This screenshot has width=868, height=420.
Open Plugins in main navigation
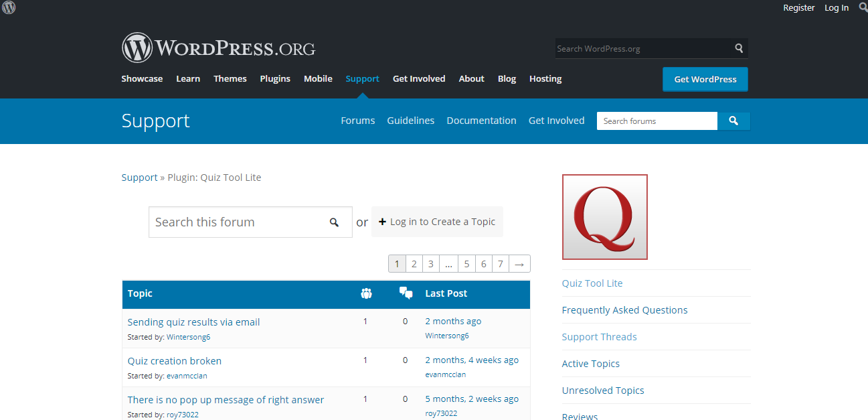275,79
